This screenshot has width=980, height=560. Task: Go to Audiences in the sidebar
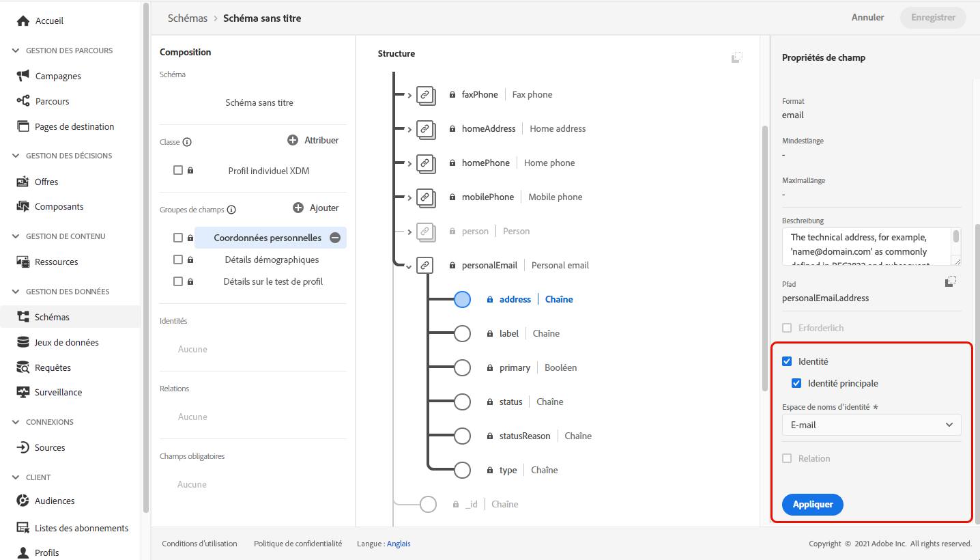click(55, 501)
